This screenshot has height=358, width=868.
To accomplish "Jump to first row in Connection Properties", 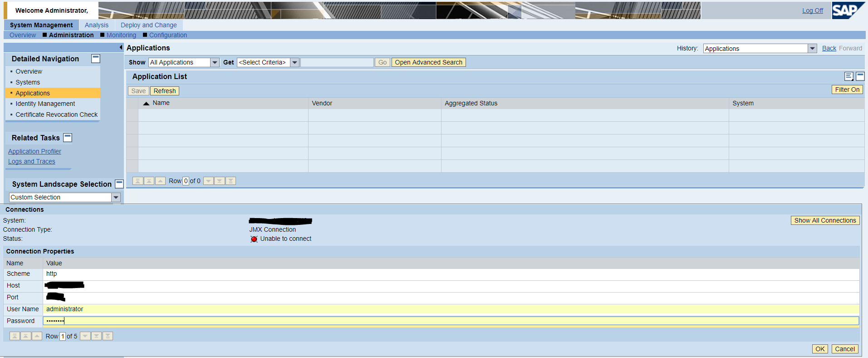I will (x=15, y=336).
